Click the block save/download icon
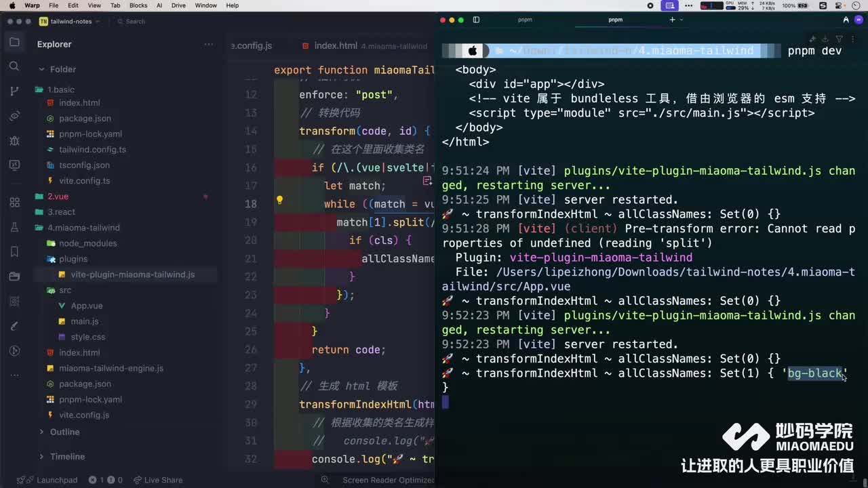Screen dimensions: 868x488 tap(825, 39)
